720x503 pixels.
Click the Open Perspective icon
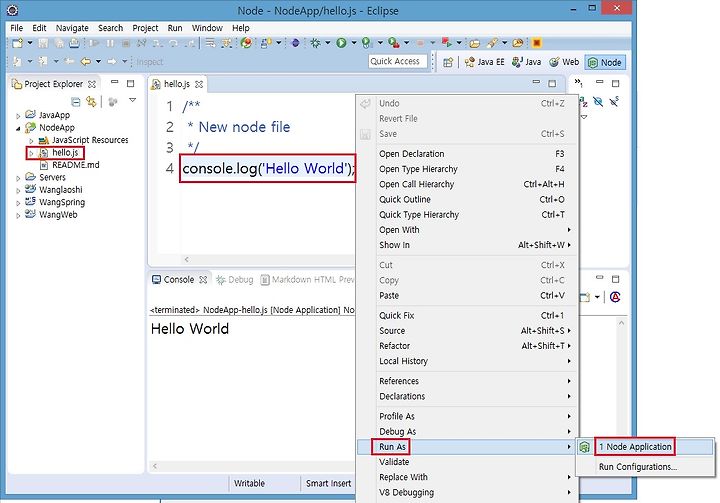[x=448, y=62]
